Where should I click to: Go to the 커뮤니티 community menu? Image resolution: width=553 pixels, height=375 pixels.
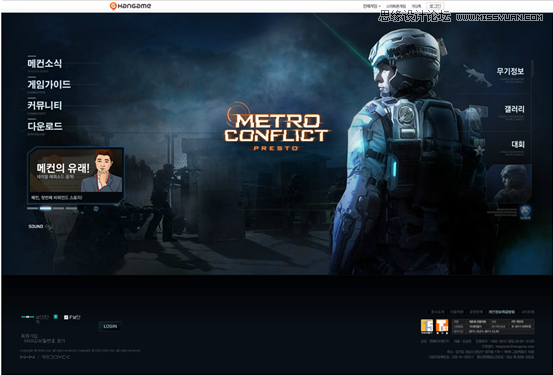(x=44, y=105)
